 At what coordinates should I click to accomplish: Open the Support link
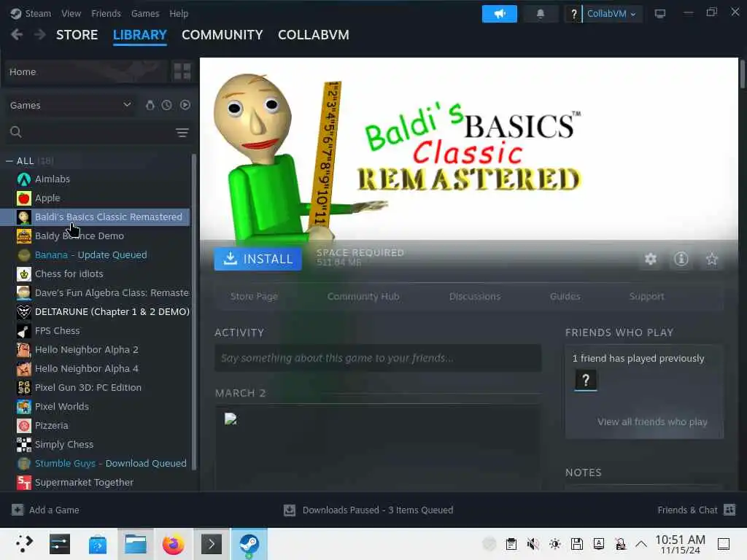pyautogui.click(x=646, y=296)
